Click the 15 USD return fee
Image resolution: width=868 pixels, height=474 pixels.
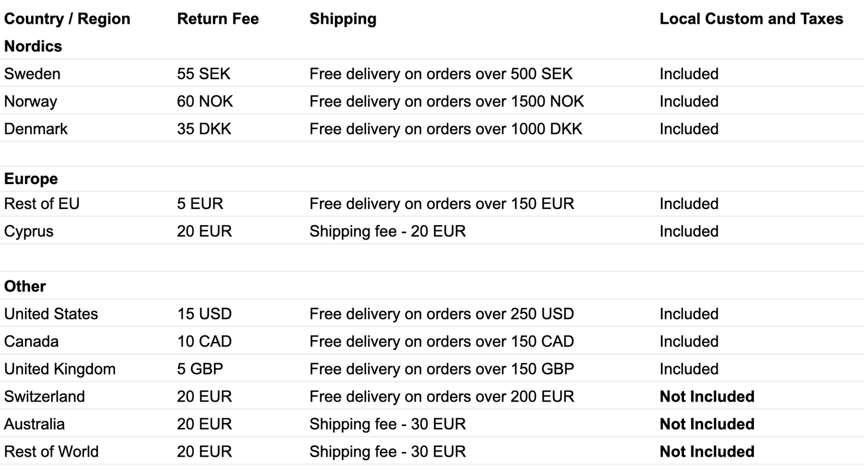[x=204, y=314]
